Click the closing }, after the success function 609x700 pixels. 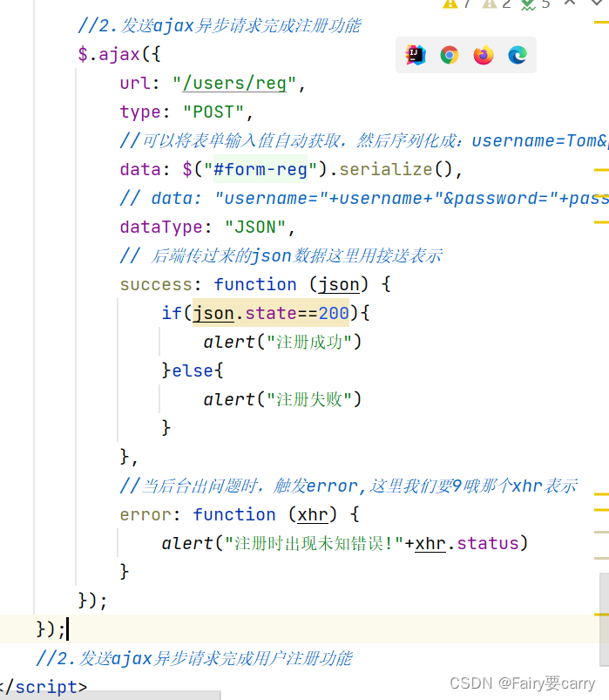[128, 457]
